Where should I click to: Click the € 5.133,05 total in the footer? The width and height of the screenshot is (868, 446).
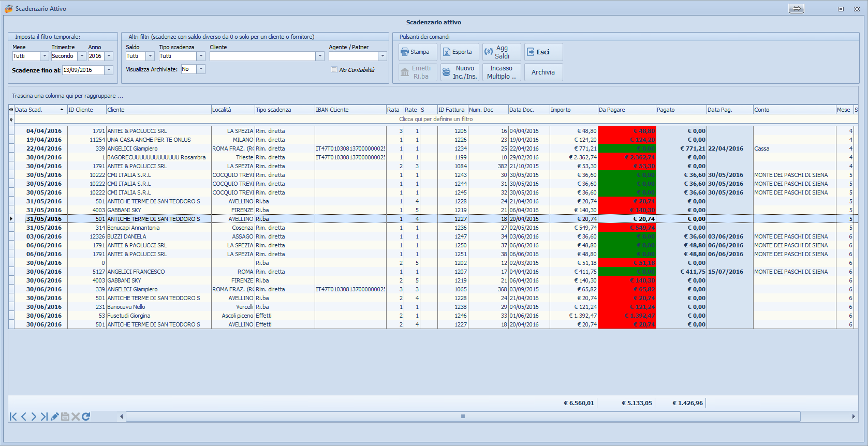pyautogui.click(x=637, y=403)
